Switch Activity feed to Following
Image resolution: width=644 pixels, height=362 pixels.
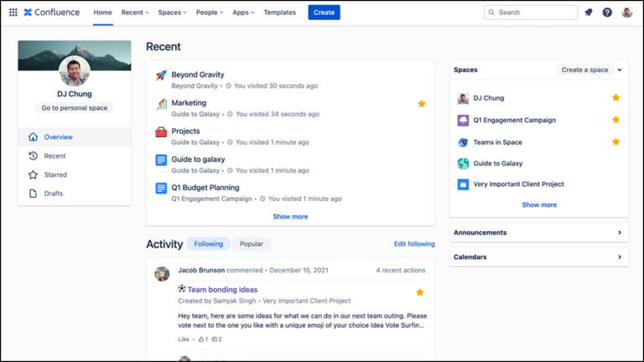tap(209, 244)
